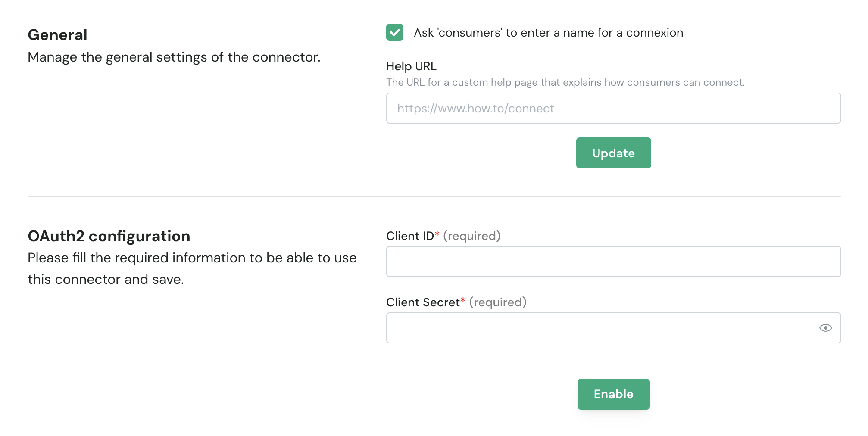
Task: Click the Help URL description text
Action: [x=565, y=82]
